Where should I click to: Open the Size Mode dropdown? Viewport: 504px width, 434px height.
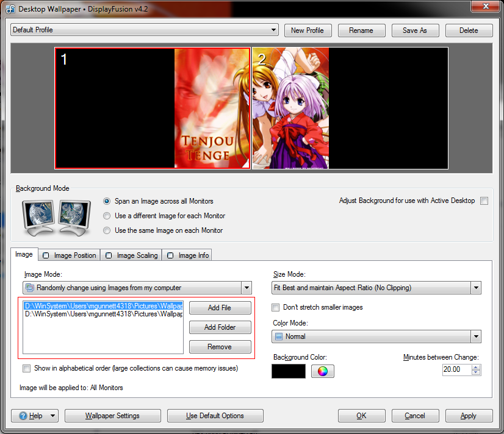click(376, 288)
